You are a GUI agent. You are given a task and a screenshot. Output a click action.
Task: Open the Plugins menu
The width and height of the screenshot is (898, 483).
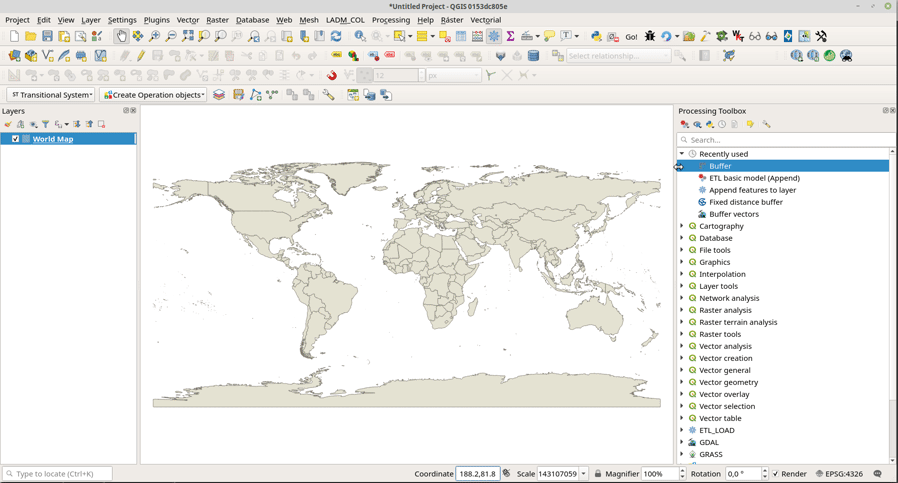(156, 19)
